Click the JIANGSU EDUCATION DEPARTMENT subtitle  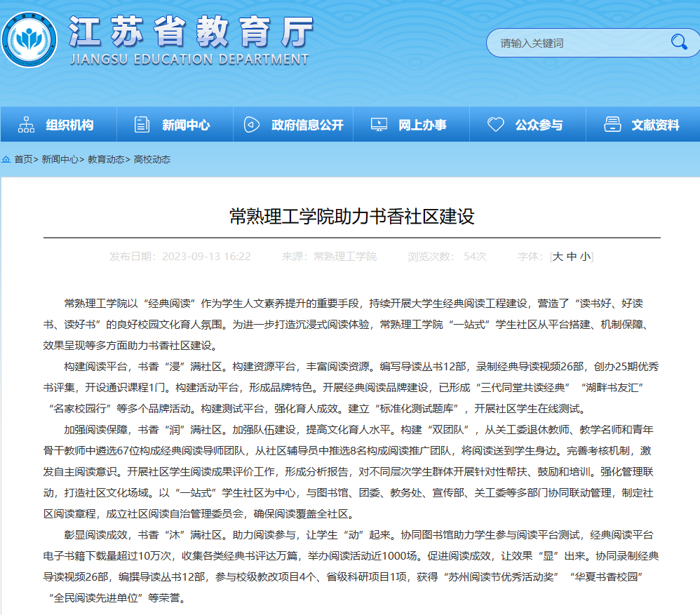[x=189, y=60]
